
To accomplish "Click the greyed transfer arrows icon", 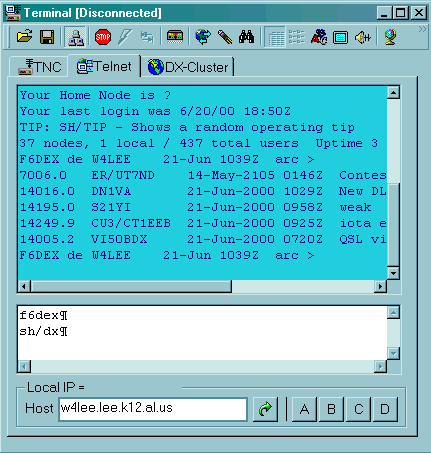I will tap(147, 37).
